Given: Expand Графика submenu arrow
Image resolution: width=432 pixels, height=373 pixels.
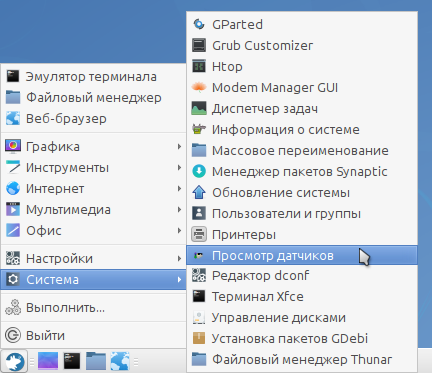Looking at the screenshot, I should (x=179, y=147).
